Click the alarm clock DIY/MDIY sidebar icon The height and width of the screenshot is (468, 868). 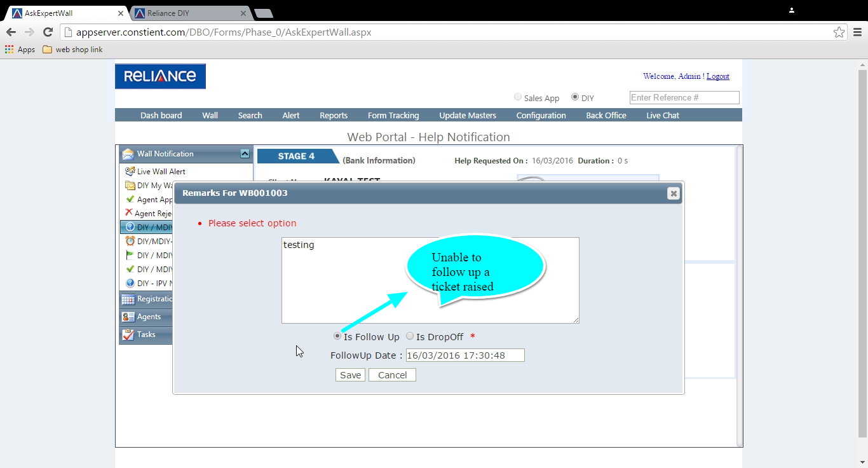click(130, 241)
